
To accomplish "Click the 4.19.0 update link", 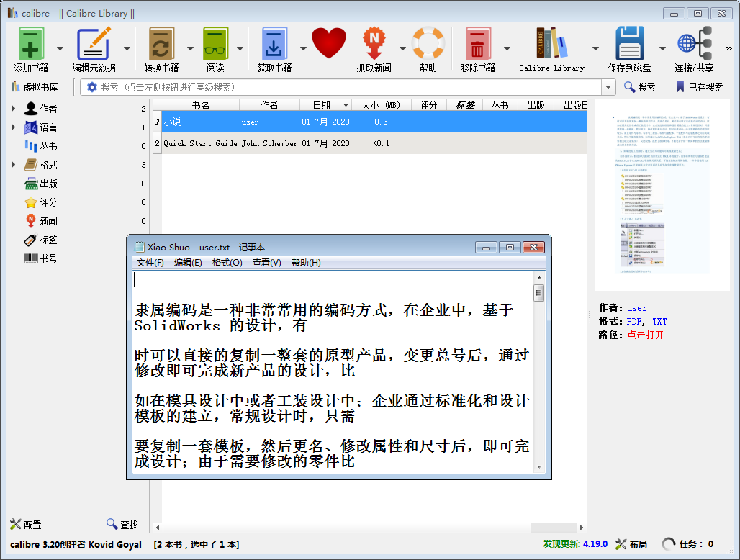I will click(595, 544).
